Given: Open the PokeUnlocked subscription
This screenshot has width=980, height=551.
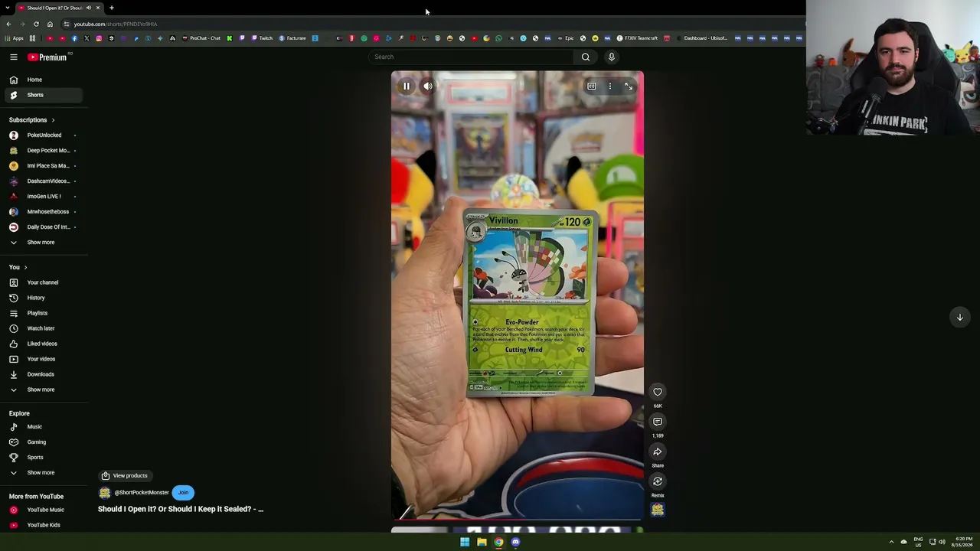Looking at the screenshot, I should (x=44, y=135).
